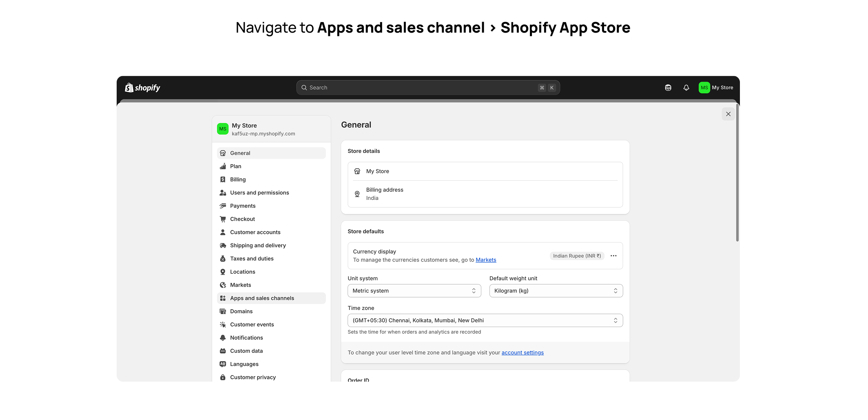Click the MS store avatar in top bar
The width and height of the screenshot is (868, 420).
[x=704, y=88]
